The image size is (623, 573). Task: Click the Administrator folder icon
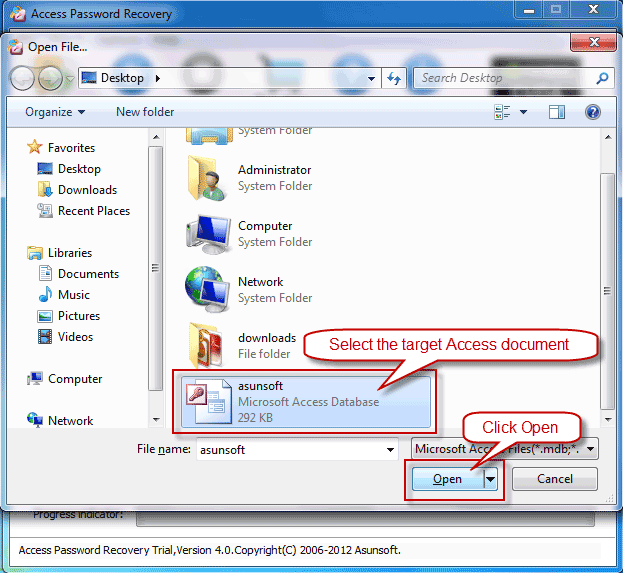click(x=207, y=178)
